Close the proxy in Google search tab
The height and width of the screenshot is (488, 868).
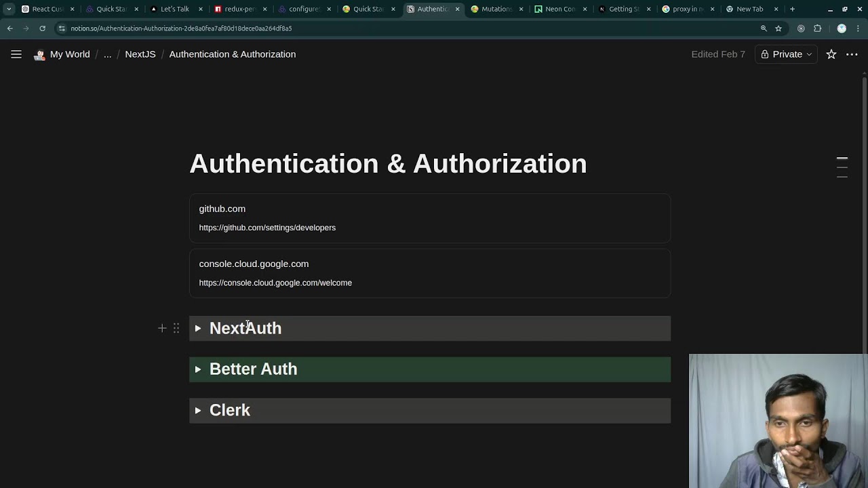pyautogui.click(x=712, y=9)
